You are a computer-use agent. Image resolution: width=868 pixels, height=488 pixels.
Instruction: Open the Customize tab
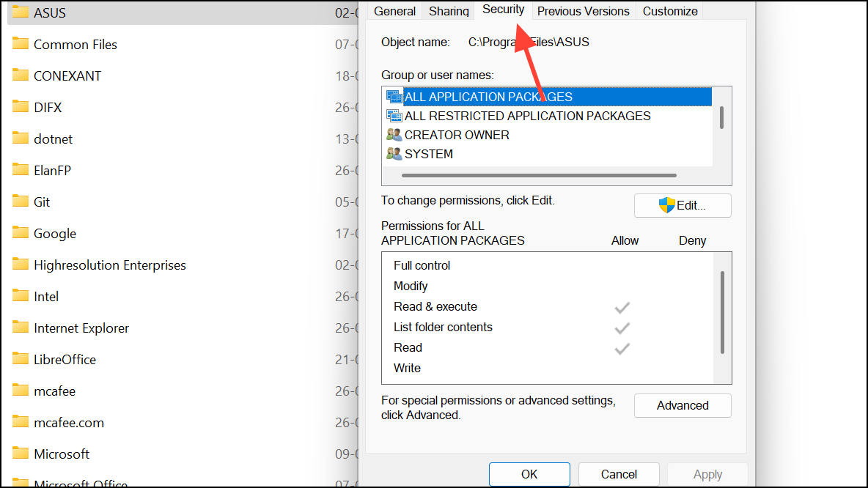670,11
